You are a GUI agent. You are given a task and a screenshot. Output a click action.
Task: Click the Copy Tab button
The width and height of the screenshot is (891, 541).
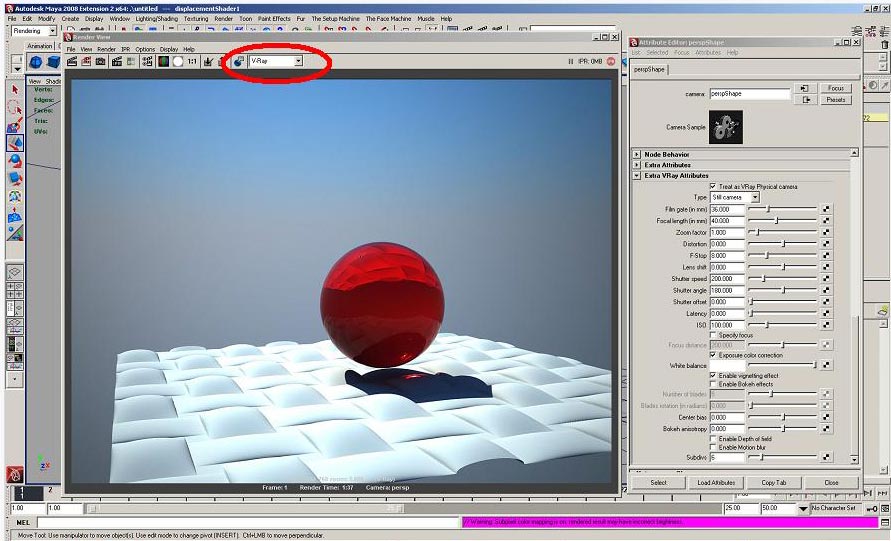point(774,482)
